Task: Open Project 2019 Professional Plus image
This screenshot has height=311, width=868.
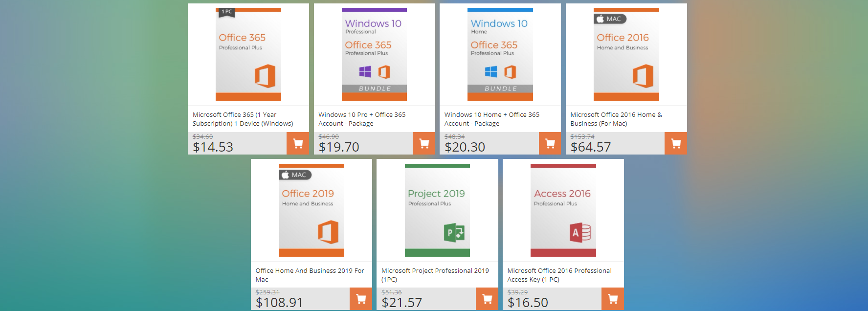Action: click(x=437, y=210)
